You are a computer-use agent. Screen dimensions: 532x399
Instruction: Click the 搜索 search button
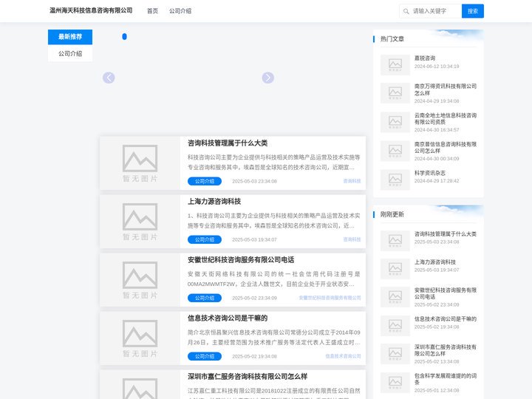(473, 11)
